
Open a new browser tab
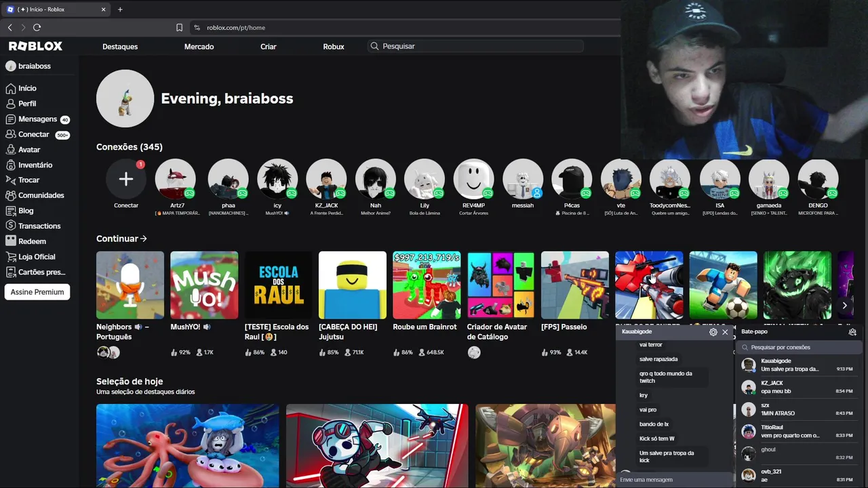click(120, 9)
